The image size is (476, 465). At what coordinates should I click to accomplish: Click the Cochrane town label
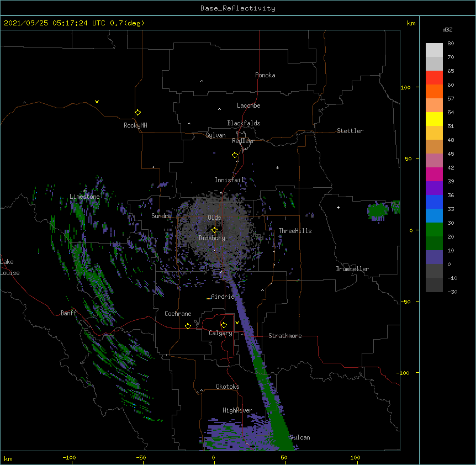click(178, 314)
